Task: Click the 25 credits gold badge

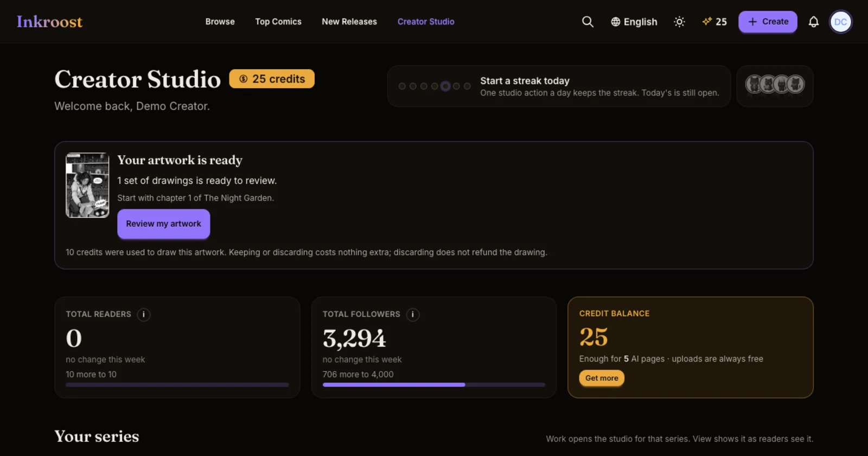Action: [272, 79]
